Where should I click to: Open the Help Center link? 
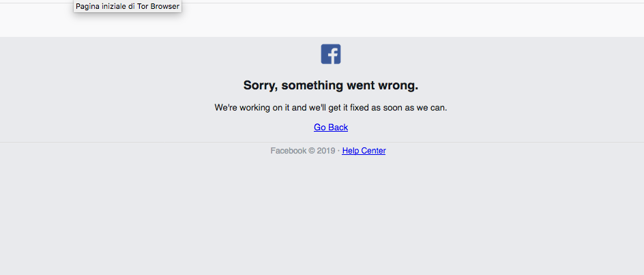(364, 151)
